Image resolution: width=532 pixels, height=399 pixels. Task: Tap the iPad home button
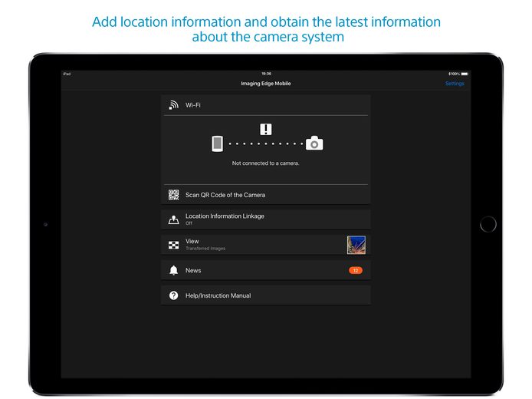pyautogui.click(x=488, y=225)
